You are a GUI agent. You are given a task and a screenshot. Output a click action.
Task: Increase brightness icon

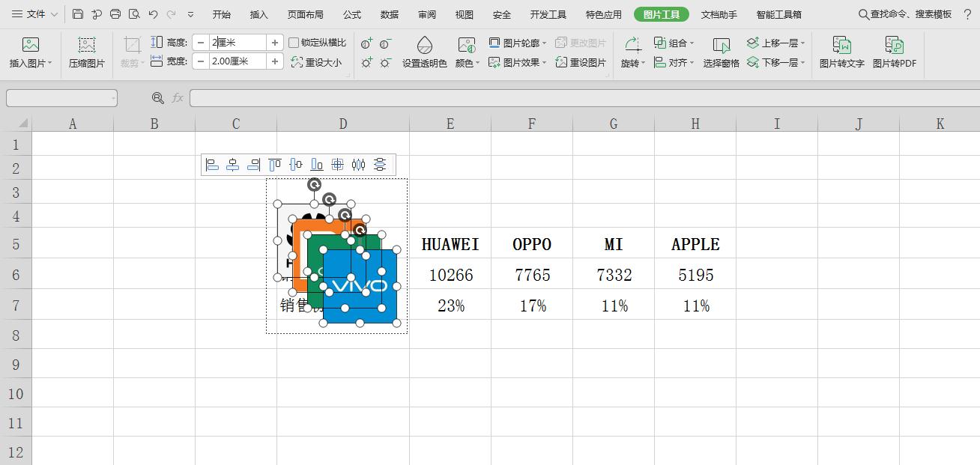click(x=366, y=63)
